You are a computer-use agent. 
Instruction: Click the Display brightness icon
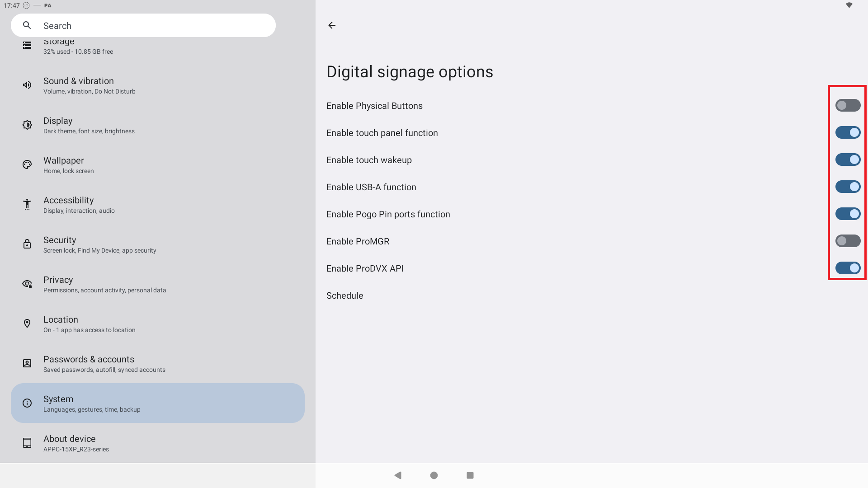27,125
